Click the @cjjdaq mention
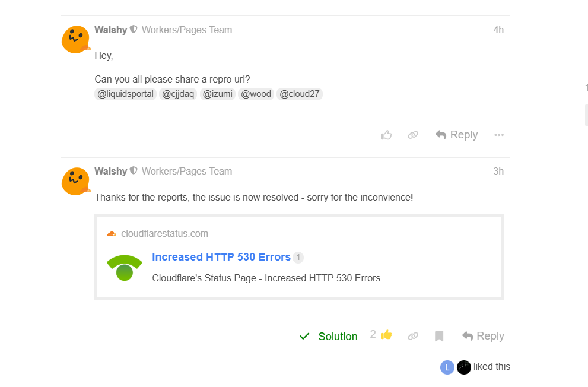This screenshot has width=588, height=387. (178, 94)
